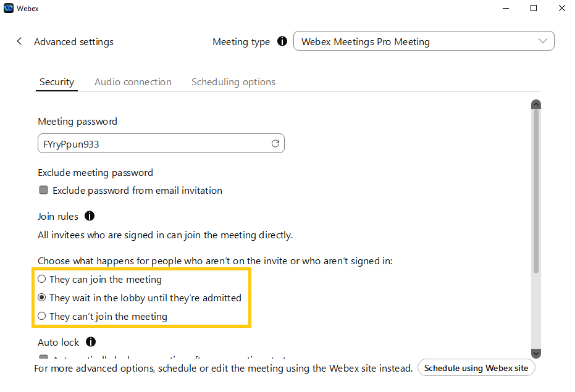Open the Meeting type dropdown

424,41
